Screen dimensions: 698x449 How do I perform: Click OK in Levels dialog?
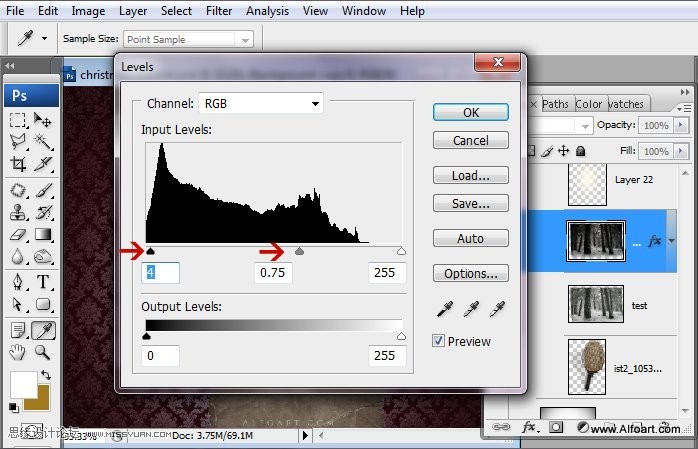(x=471, y=112)
